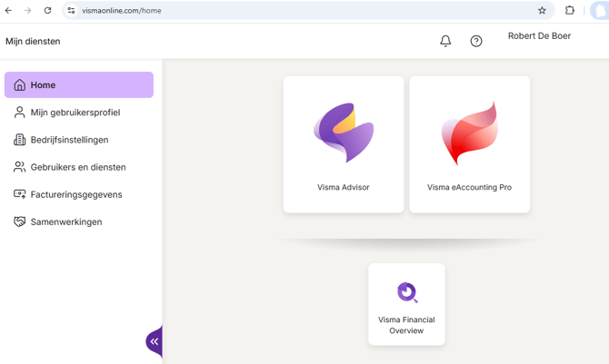Image resolution: width=609 pixels, height=364 pixels.
Task: Open the browser extensions puzzle icon
Action: click(x=570, y=11)
